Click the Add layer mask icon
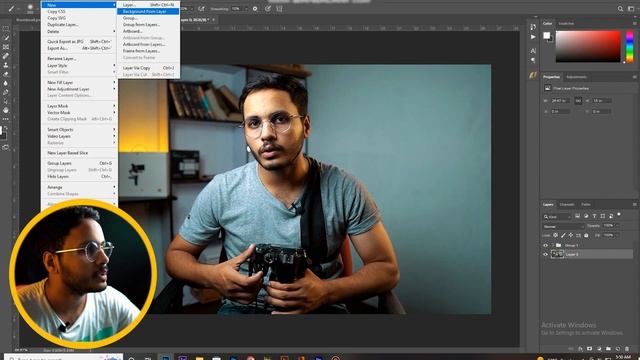This screenshot has height=360, width=640. coord(589,349)
